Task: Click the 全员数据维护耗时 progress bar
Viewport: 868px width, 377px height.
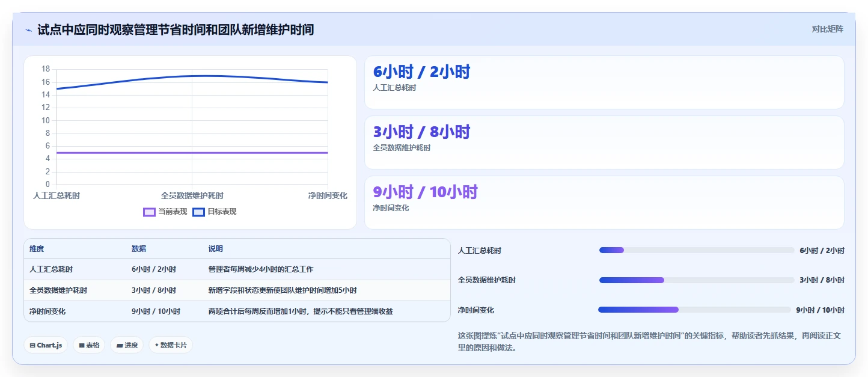Action: (x=697, y=280)
